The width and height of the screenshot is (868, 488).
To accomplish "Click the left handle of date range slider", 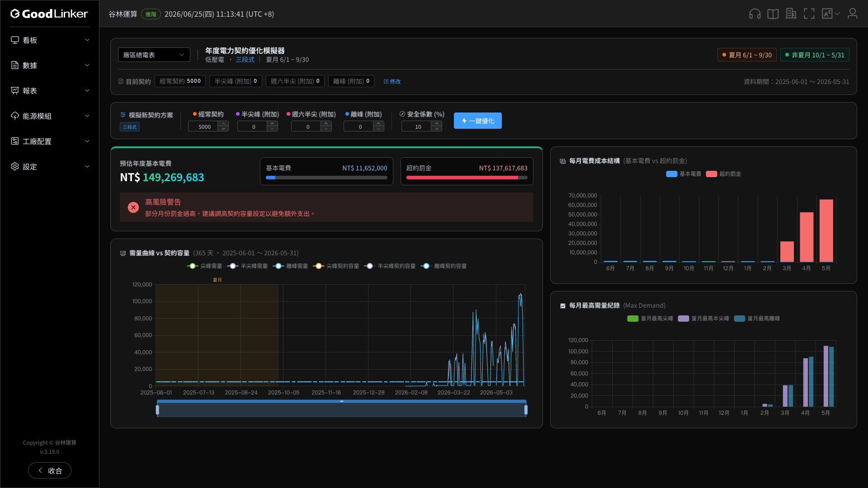I will click(x=157, y=410).
